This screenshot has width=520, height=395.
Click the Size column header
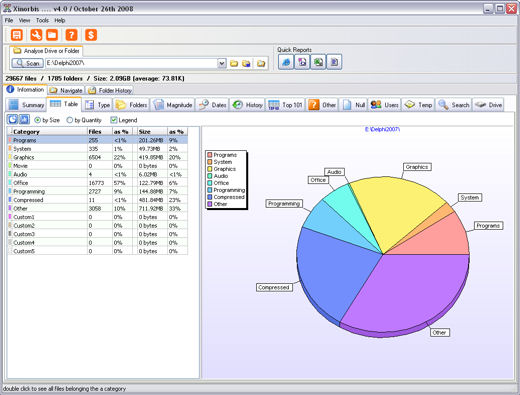(x=152, y=132)
